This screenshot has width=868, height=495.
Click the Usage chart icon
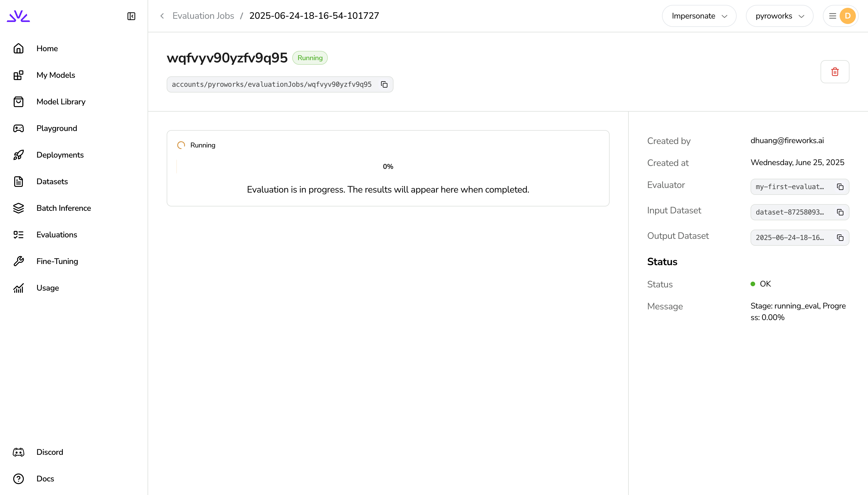(x=18, y=288)
